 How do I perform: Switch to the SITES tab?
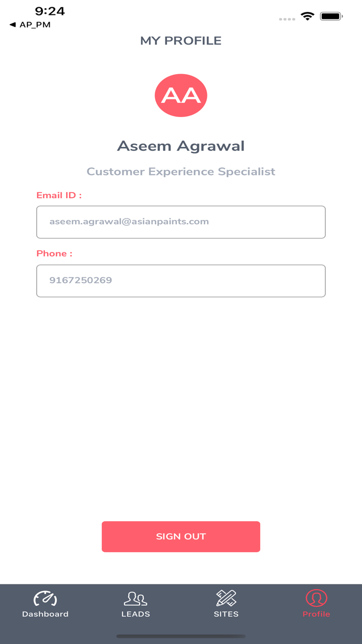click(x=226, y=614)
